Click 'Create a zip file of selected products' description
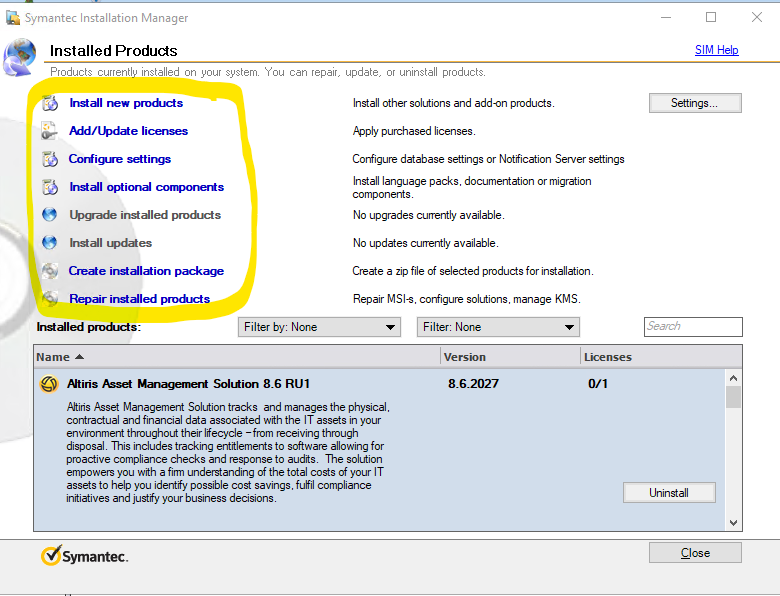 473,271
